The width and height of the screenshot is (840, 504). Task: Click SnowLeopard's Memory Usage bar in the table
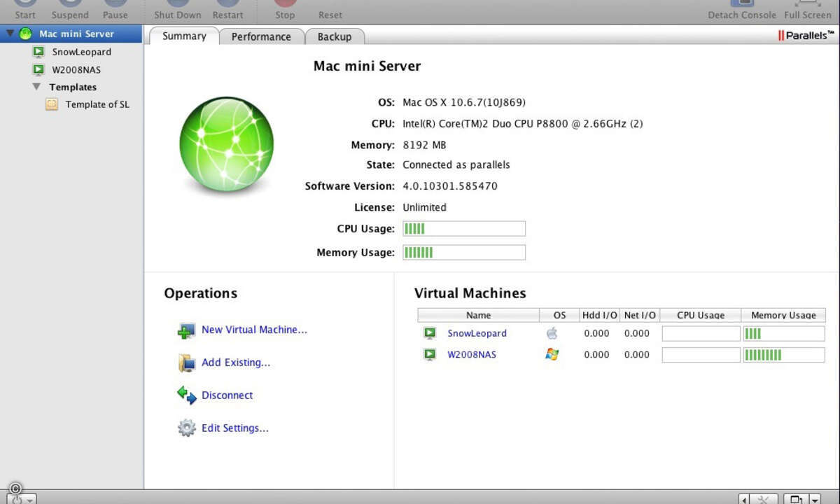pyautogui.click(x=783, y=334)
